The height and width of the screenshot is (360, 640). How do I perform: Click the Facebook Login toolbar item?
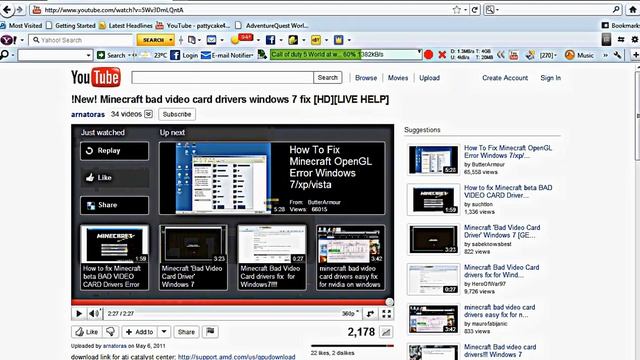click(x=184, y=55)
